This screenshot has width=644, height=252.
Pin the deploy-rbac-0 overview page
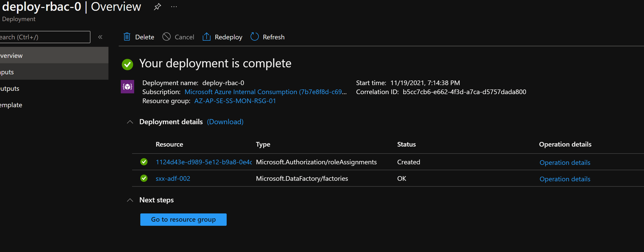coord(157,7)
